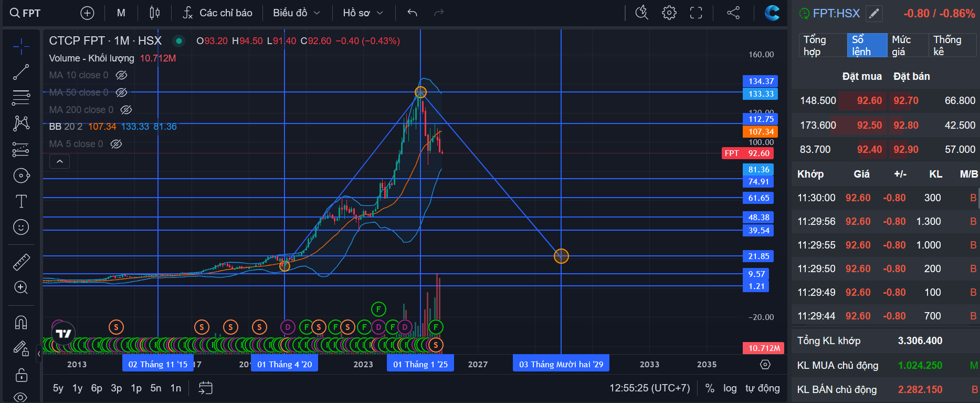Select the ruler measure tool
The width and height of the screenshot is (980, 403).
pos(21,262)
